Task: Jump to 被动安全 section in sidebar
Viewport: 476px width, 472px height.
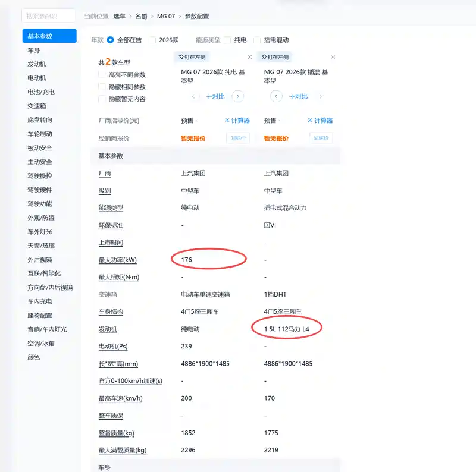Action: [x=40, y=148]
